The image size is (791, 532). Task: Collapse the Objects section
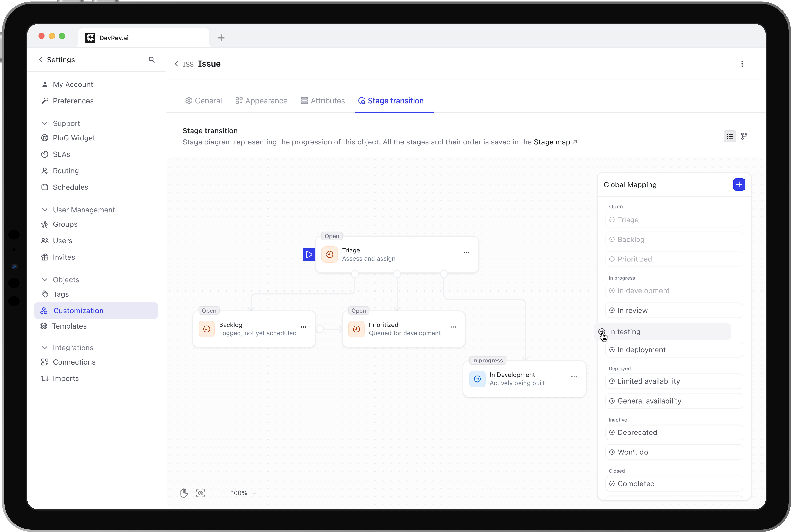pos(45,280)
